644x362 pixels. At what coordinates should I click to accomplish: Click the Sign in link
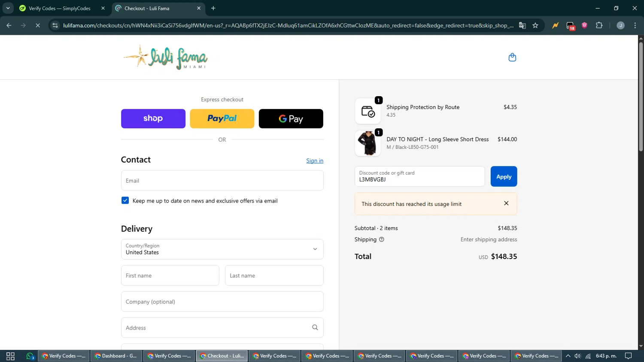[315, 160]
